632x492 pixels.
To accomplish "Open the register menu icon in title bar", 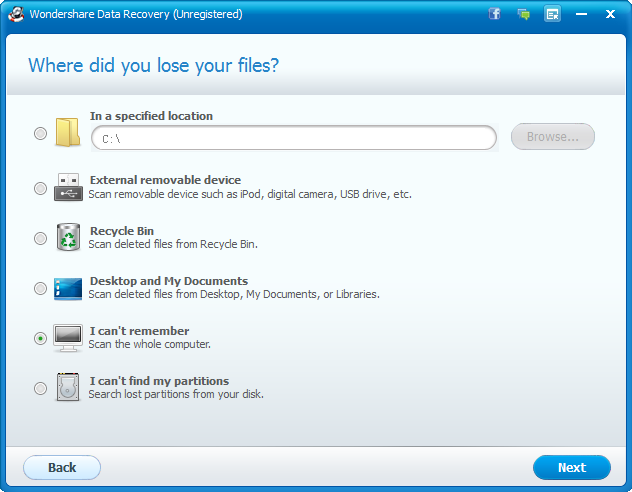I will (552, 14).
